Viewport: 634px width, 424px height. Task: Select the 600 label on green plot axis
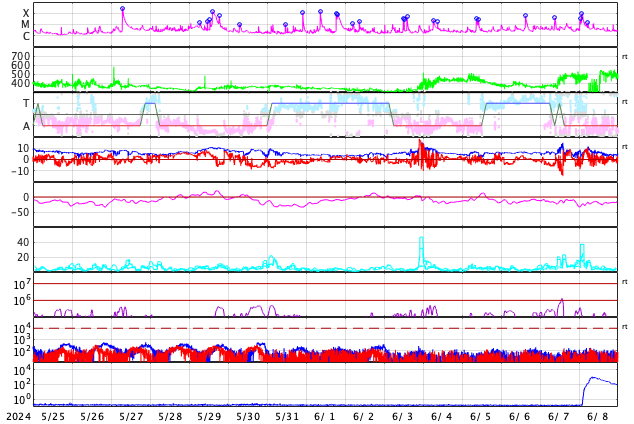(21, 65)
